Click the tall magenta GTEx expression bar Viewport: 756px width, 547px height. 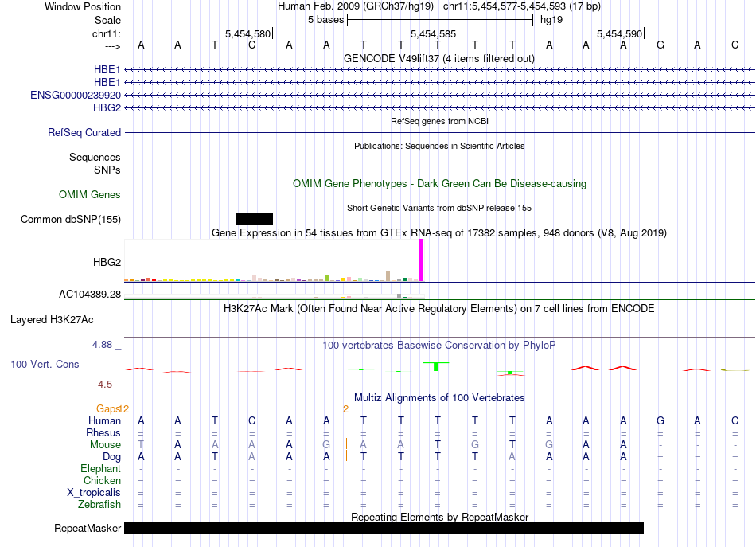pyautogui.click(x=422, y=260)
